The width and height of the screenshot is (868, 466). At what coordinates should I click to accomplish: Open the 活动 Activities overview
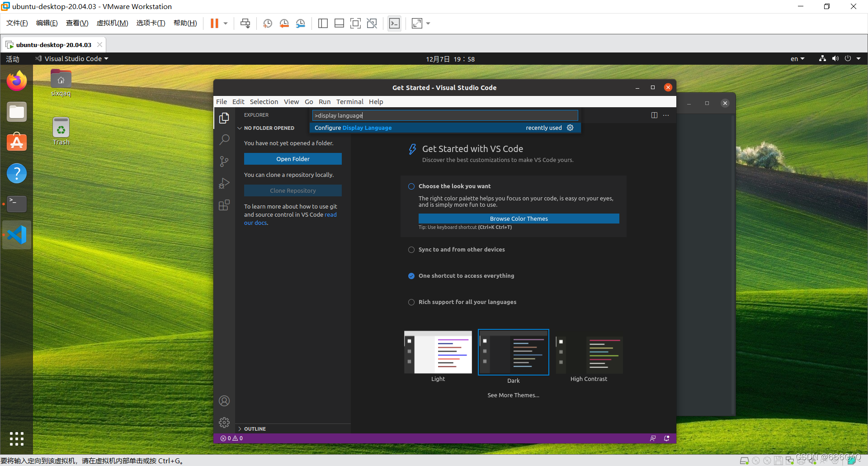click(x=13, y=59)
